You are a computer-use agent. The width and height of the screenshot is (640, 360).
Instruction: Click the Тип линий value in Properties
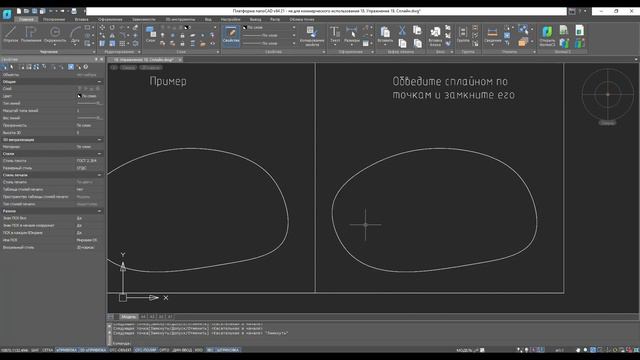(x=89, y=103)
